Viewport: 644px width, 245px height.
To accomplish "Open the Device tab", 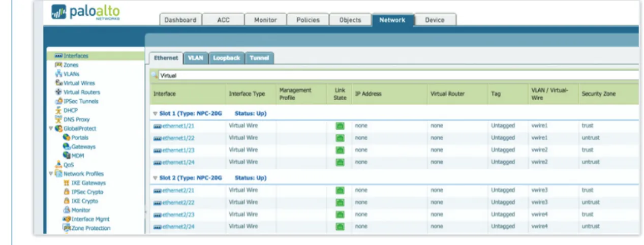I will click(435, 20).
